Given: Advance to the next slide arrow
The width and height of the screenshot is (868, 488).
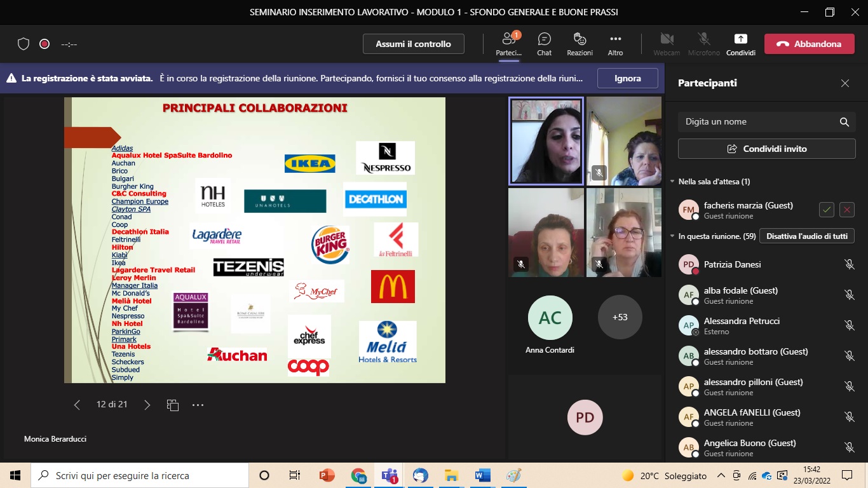Looking at the screenshot, I should click(x=147, y=405).
